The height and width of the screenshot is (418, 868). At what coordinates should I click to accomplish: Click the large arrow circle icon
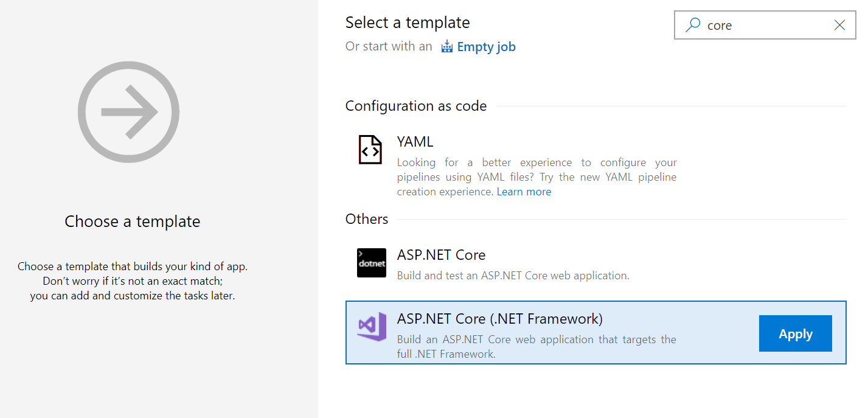(x=128, y=112)
